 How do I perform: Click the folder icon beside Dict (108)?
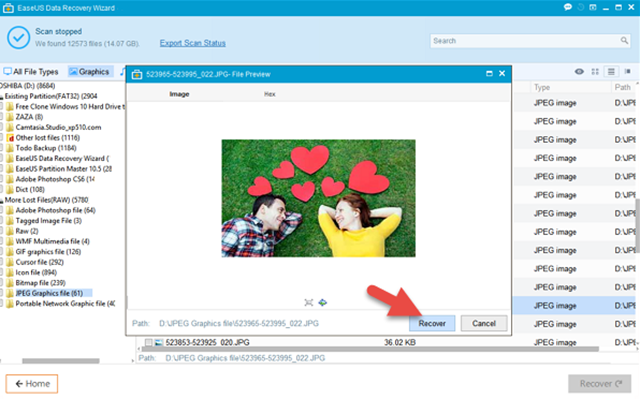[x=10, y=190]
